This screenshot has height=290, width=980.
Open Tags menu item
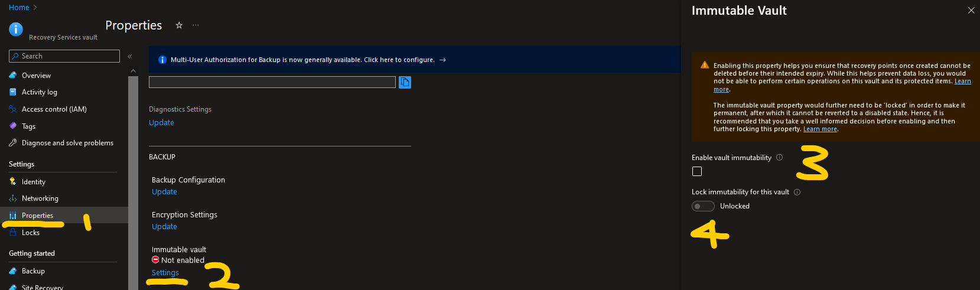[28, 126]
